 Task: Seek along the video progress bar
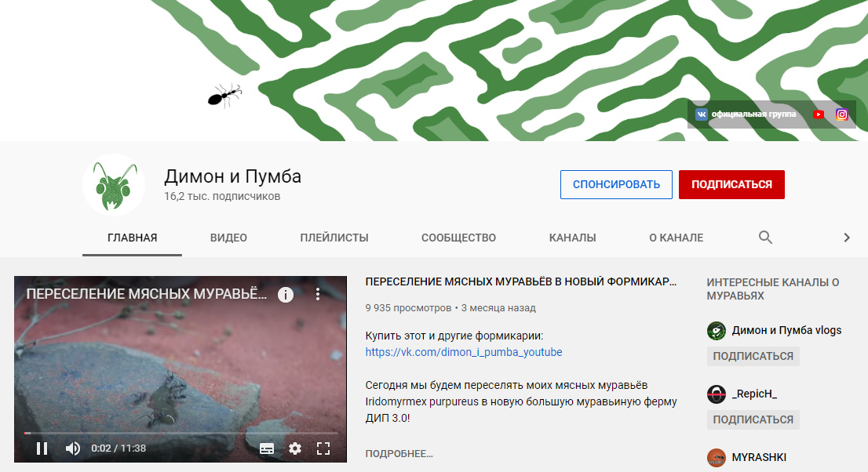181,433
